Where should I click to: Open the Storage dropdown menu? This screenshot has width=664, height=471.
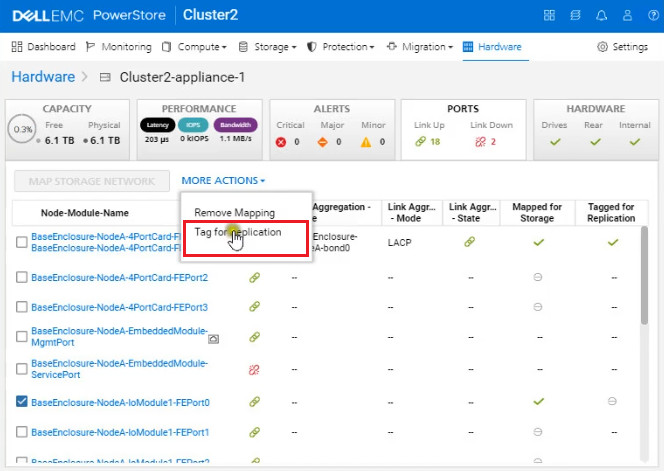pos(268,47)
